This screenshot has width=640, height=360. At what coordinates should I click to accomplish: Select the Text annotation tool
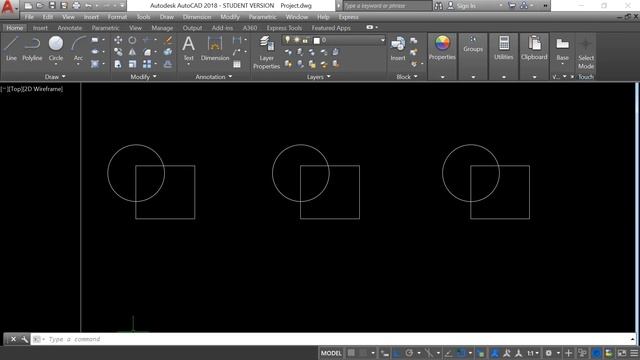[188, 48]
